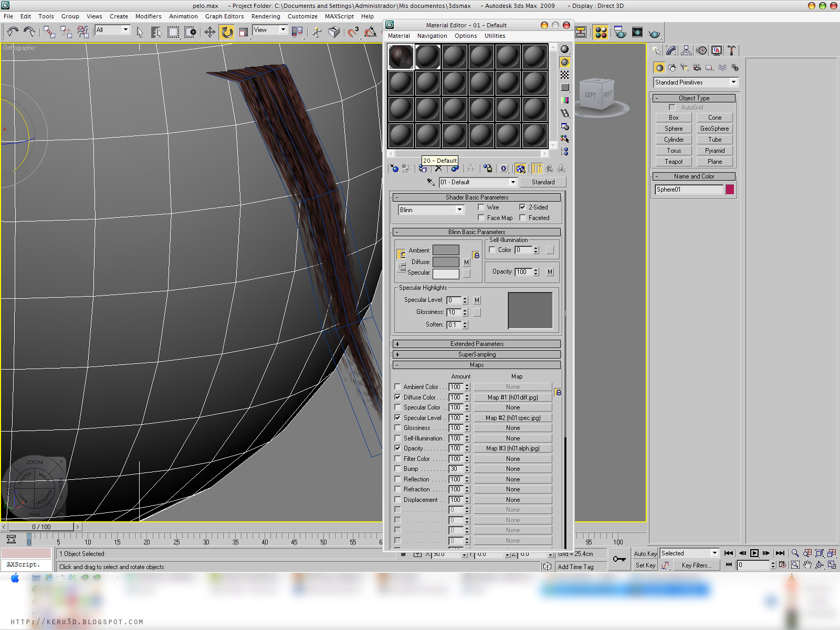Open the MAXScript menu
Viewport: 840px width, 630px height.
(339, 16)
